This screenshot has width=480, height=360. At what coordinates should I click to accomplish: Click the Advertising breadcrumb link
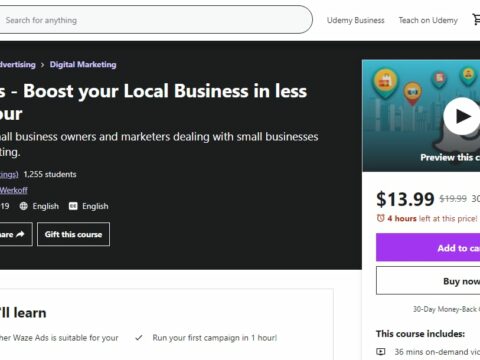coord(18,64)
